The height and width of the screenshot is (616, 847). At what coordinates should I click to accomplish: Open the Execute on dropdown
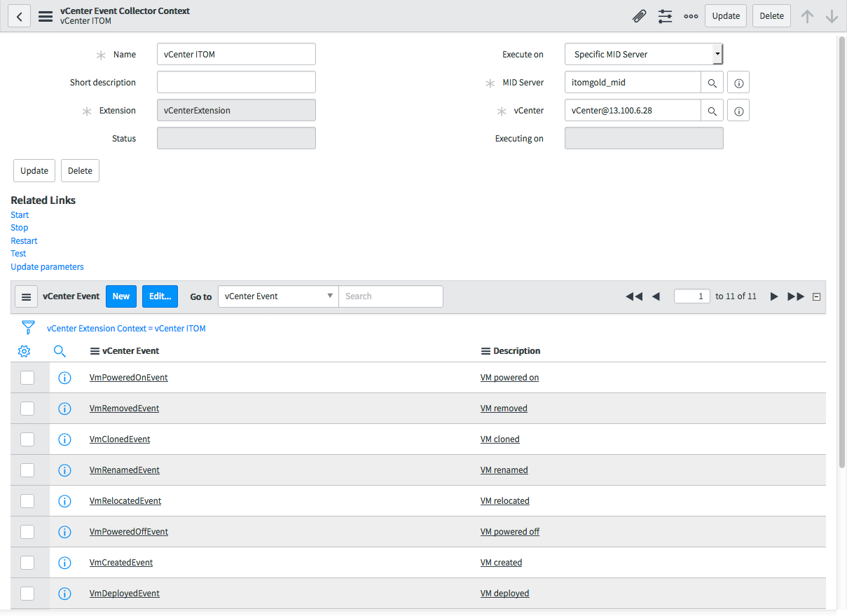(x=644, y=54)
